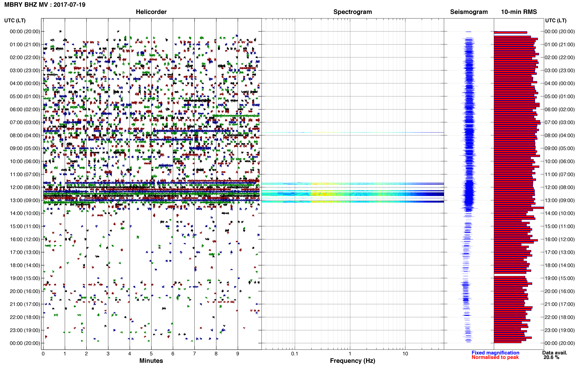The image size is (588, 368).
Task: Click the left '07:00 (03:00)' time label
Action: [25, 122]
